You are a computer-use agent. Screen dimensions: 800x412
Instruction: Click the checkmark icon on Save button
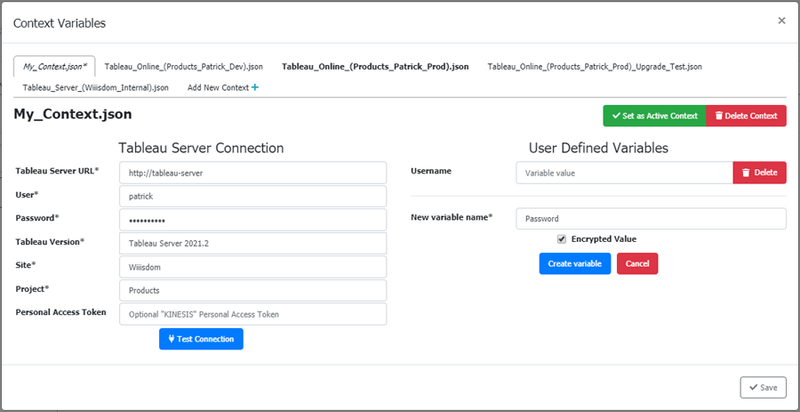[753, 388]
